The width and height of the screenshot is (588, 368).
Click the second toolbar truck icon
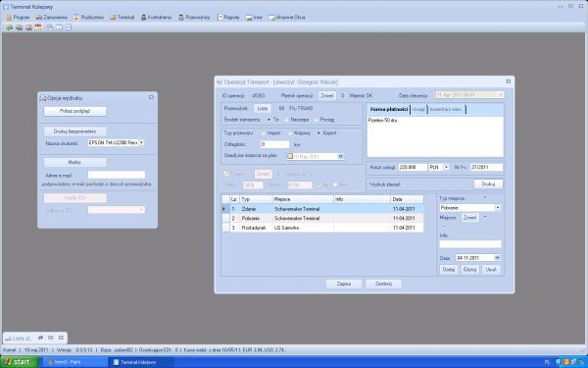coord(20,27)
